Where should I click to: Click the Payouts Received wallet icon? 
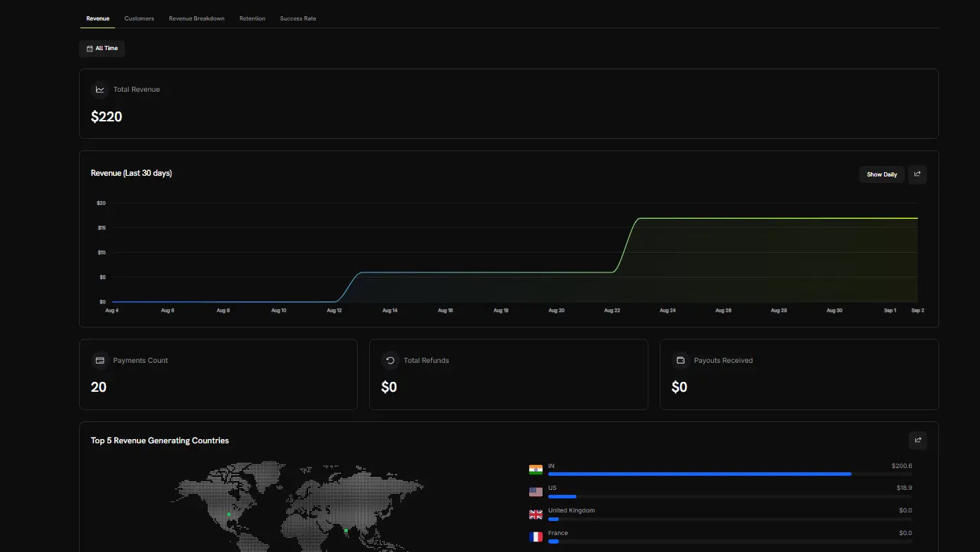coord(681,361)
